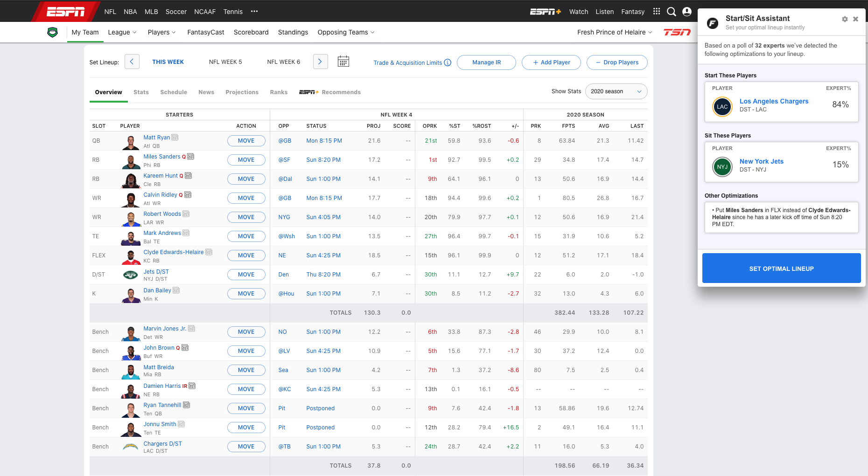Click Matt Ryan's headshot thumbnail
The image size is (868, 476).
click(131, 142)
